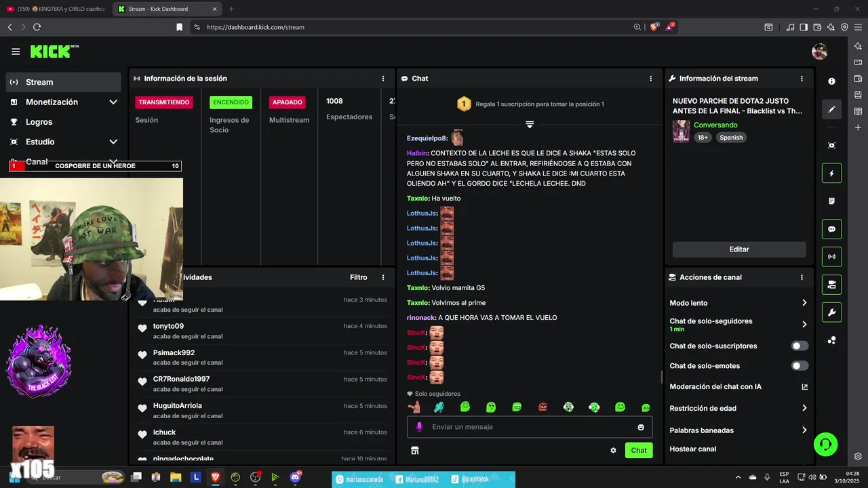Viewport: 868px width, 488px height.
Task: Open the hamburger menu beside Kick logo
Action: 16,52
